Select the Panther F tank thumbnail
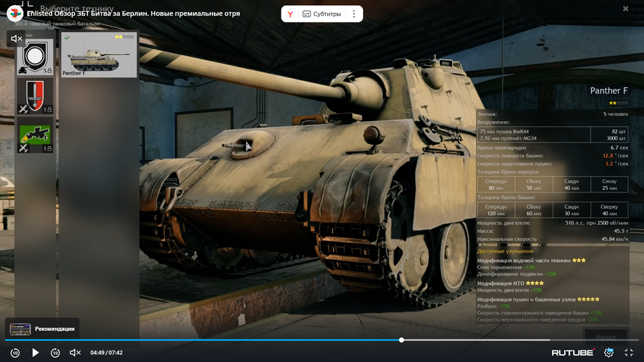The height and width of the screenshot is (362, 644). [x=99, y=55]
